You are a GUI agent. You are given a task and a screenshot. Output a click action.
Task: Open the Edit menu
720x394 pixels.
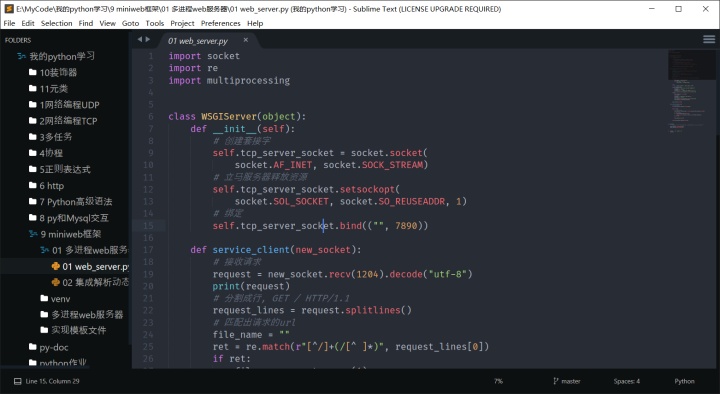coord(28,23)
